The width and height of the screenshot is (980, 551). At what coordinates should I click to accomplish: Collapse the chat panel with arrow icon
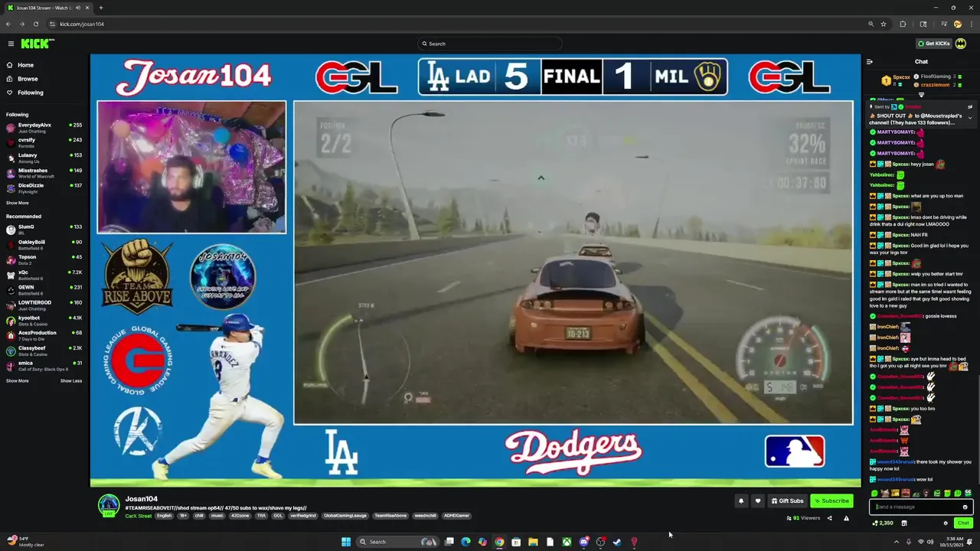point(870,62)
